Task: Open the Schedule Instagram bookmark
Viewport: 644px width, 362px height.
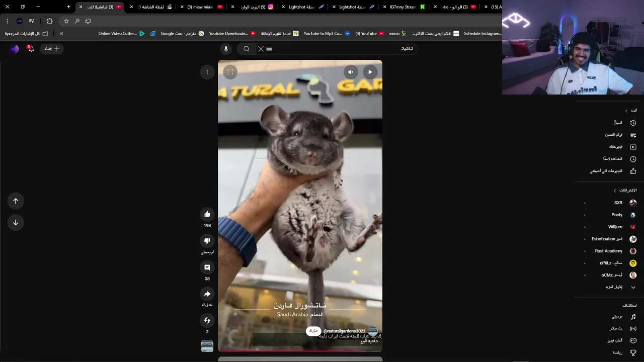Action: pyautogui.click(x=482, y=34)
